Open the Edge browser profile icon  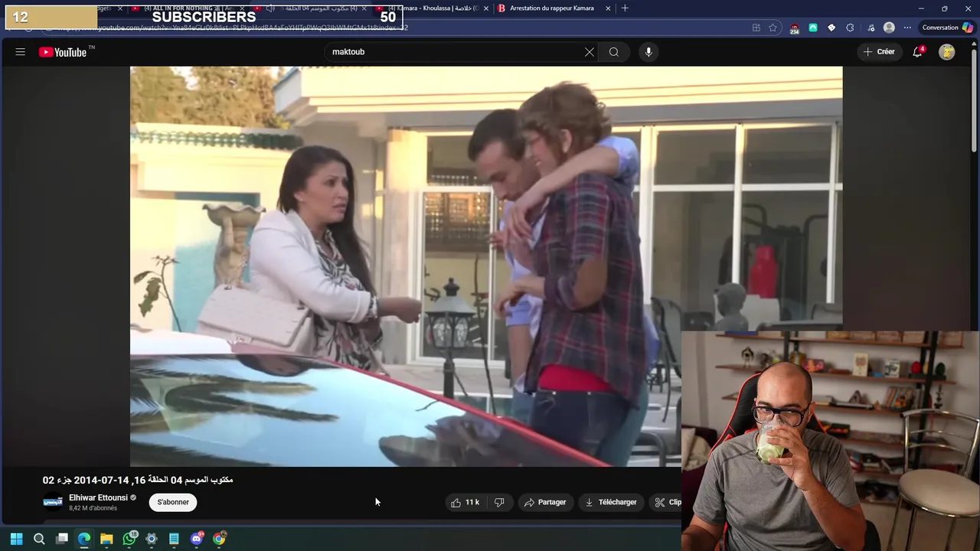[889, 28]
